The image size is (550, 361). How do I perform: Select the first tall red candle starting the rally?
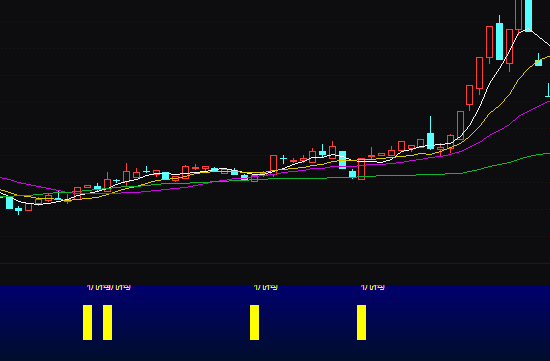click(x=460, y=126)
